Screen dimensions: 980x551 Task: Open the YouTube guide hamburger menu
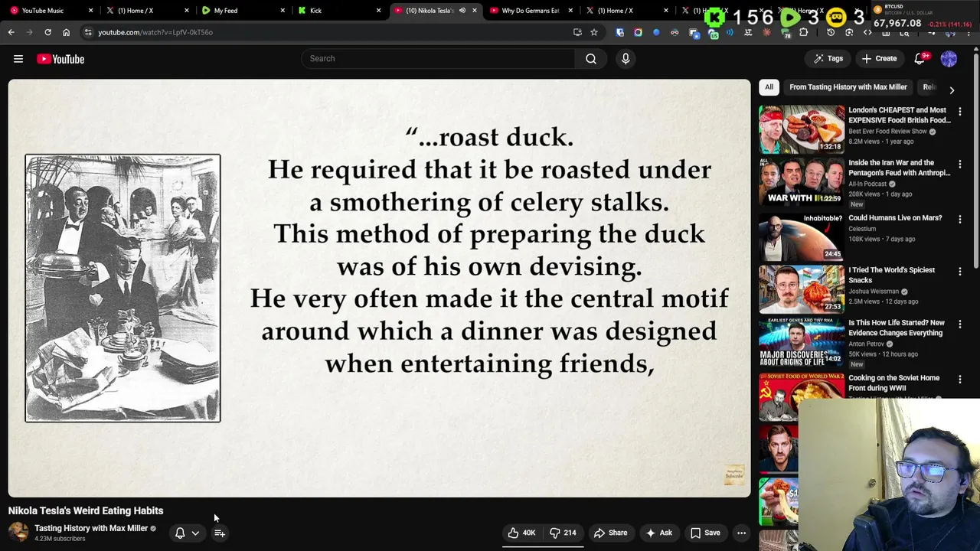(18, 59)
